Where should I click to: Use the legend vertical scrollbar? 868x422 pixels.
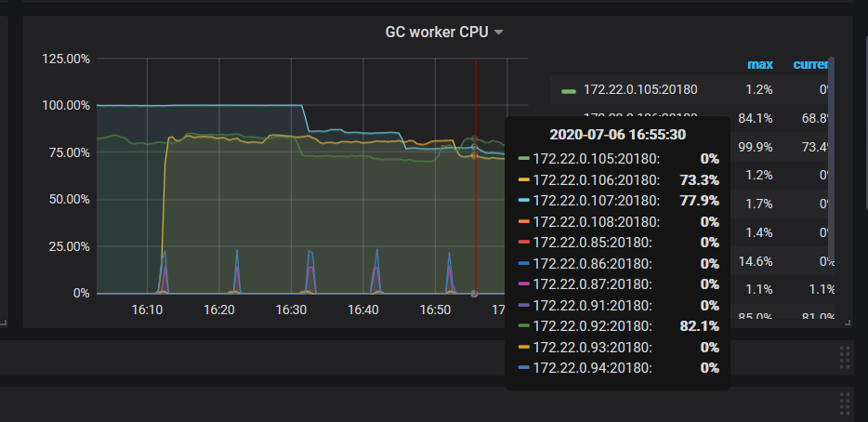pos(831,158)
